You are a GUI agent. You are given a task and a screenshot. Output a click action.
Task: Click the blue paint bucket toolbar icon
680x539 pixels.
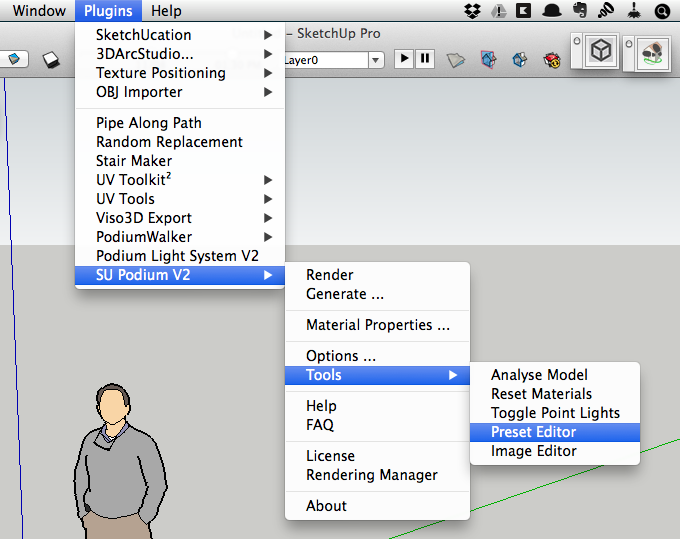pos(14,59)
